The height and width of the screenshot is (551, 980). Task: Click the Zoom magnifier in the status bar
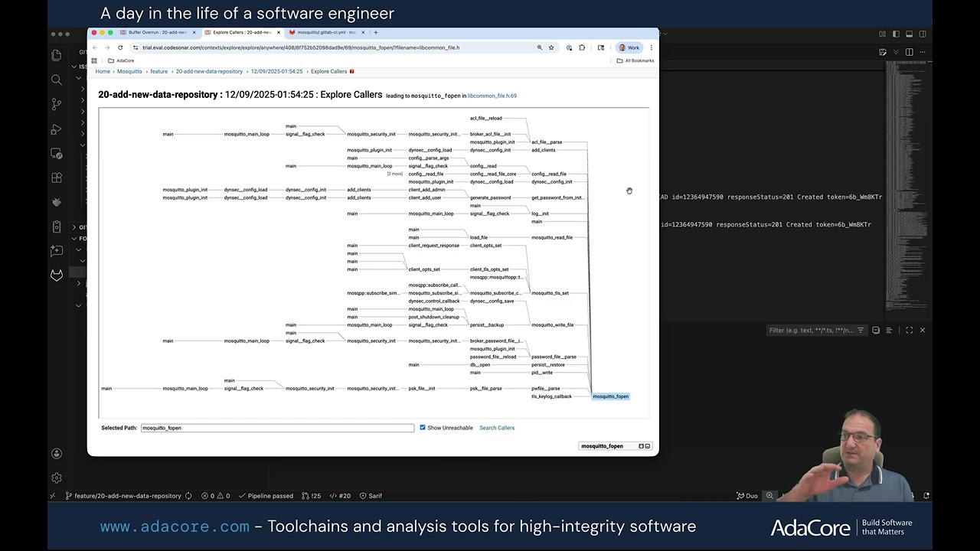[769, 496]
